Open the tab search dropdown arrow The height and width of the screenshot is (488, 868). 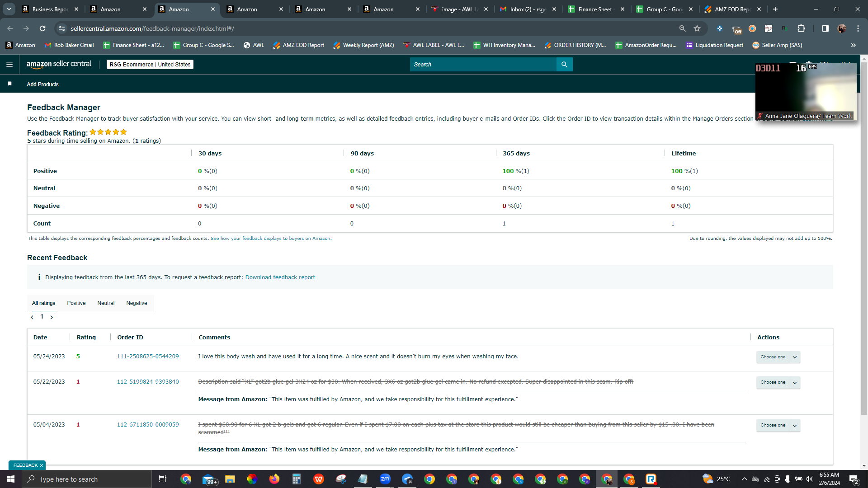pos(9,9)
